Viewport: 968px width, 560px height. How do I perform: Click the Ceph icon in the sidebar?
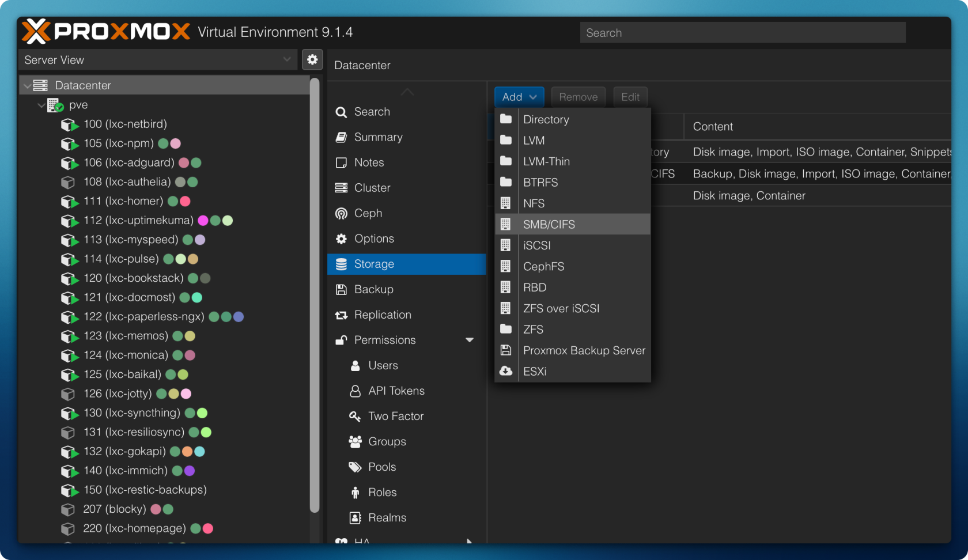pos(341,214)
